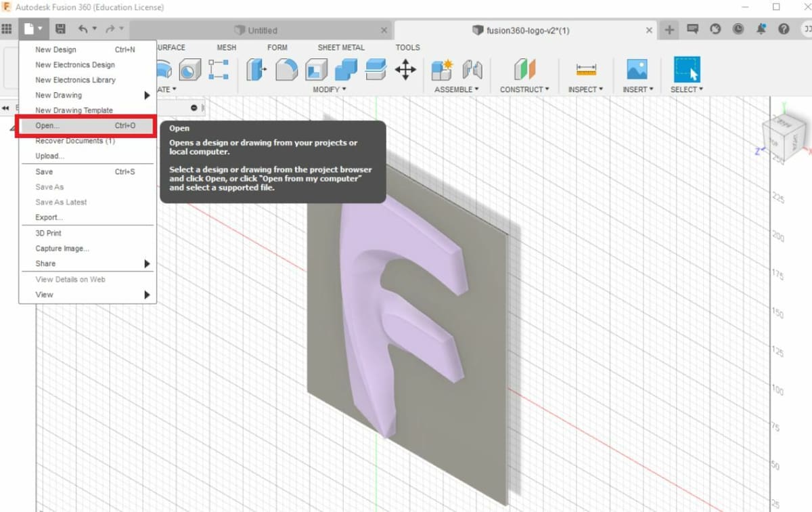The height and width of the screenshot is (512, 812).
Task: Open the data panel grid icon
Action: tap(7, 29)
